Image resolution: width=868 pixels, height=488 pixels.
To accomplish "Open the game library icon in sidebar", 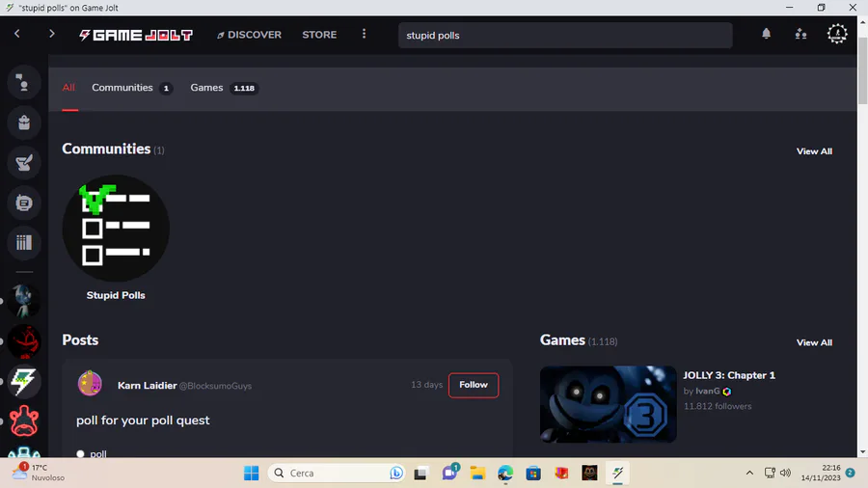I will point(24,242).
